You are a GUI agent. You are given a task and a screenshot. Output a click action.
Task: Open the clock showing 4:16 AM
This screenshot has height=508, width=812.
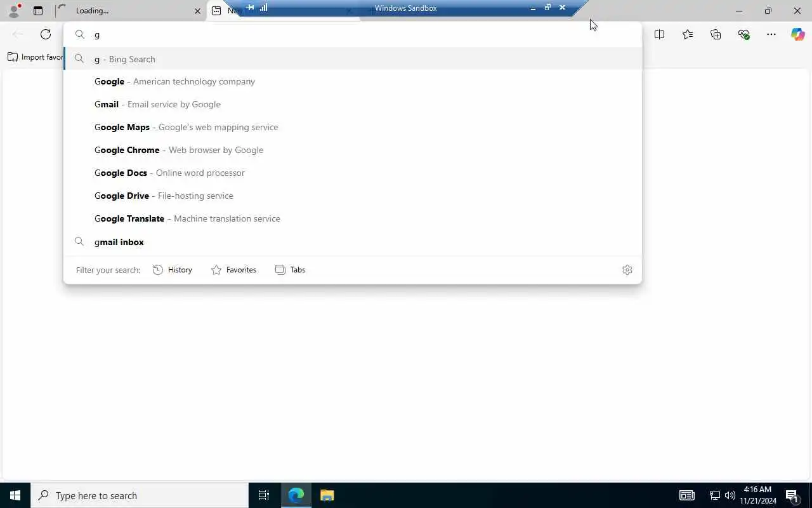[x=757, y=495]
